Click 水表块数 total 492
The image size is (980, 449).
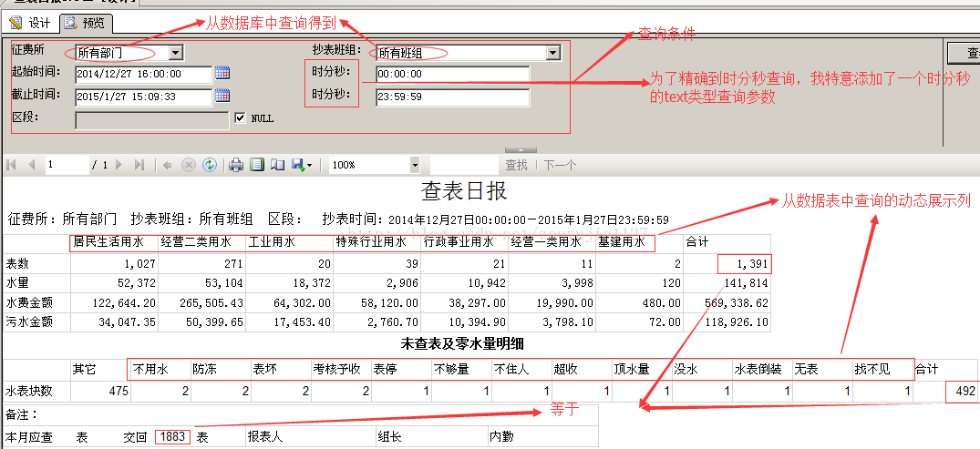click(x=965, y=392)
